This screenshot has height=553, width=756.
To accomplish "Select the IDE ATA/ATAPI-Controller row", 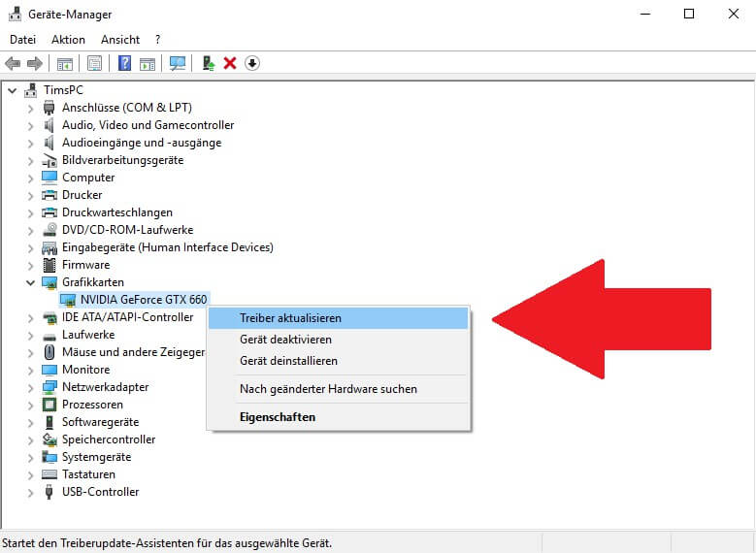I will coord(128,317).
